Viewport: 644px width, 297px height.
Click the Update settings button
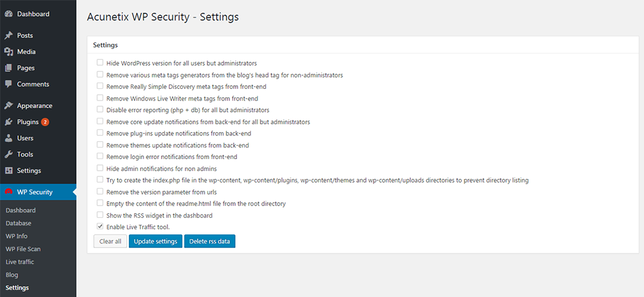(x=155, y=241)
